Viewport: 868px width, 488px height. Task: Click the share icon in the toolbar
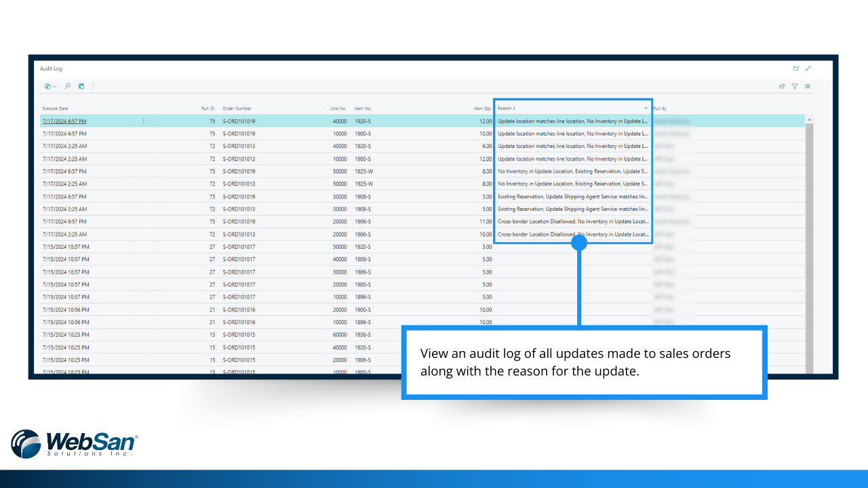[x=782, y=86]
